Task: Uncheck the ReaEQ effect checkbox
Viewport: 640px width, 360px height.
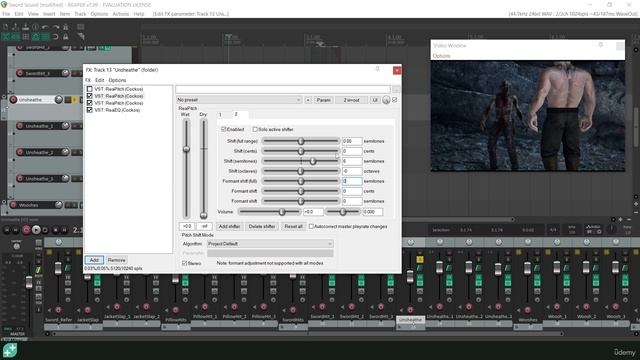Action: tap(89, 110)
